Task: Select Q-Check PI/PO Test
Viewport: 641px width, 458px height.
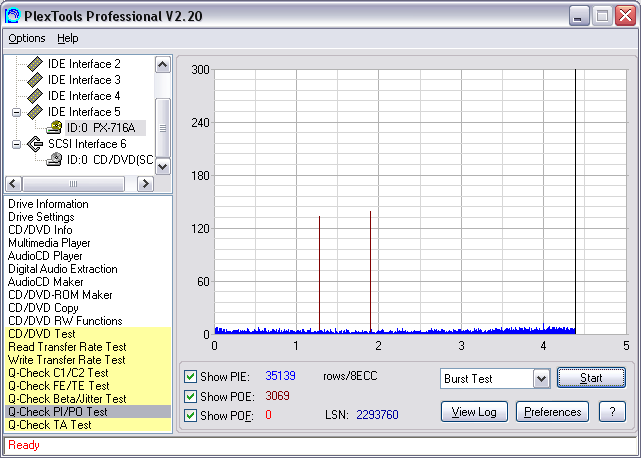Action: (88, 412)
